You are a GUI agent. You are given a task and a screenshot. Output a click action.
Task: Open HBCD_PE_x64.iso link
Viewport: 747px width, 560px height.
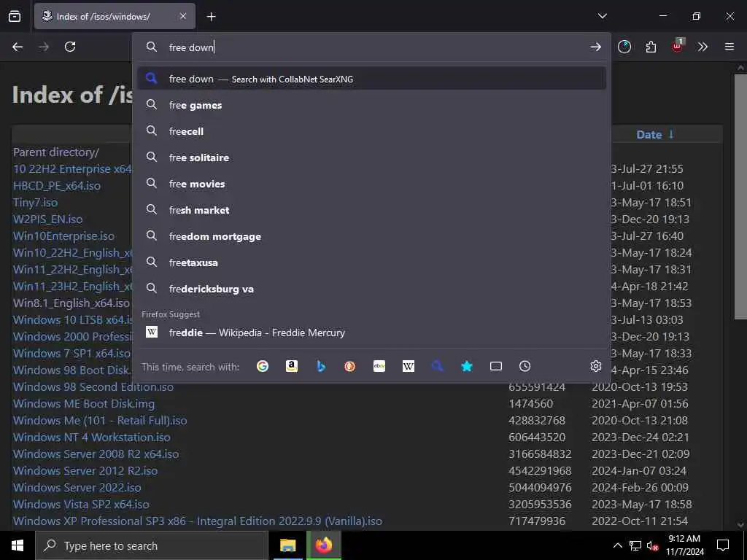tap(57, 186)
